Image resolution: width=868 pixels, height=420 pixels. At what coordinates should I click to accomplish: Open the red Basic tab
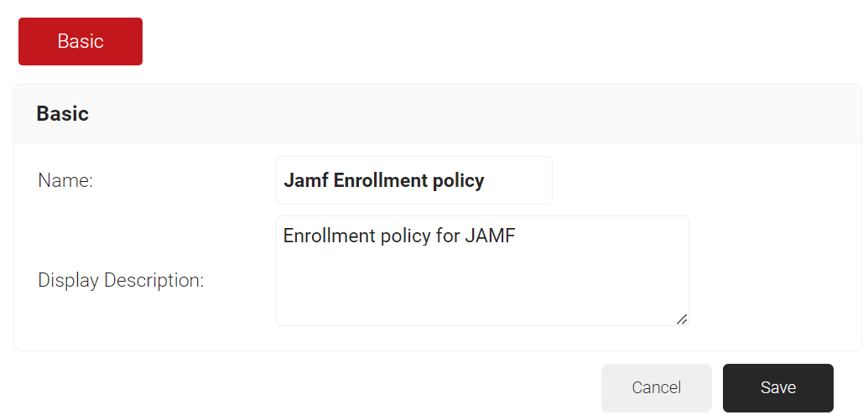tap(81, 41)
